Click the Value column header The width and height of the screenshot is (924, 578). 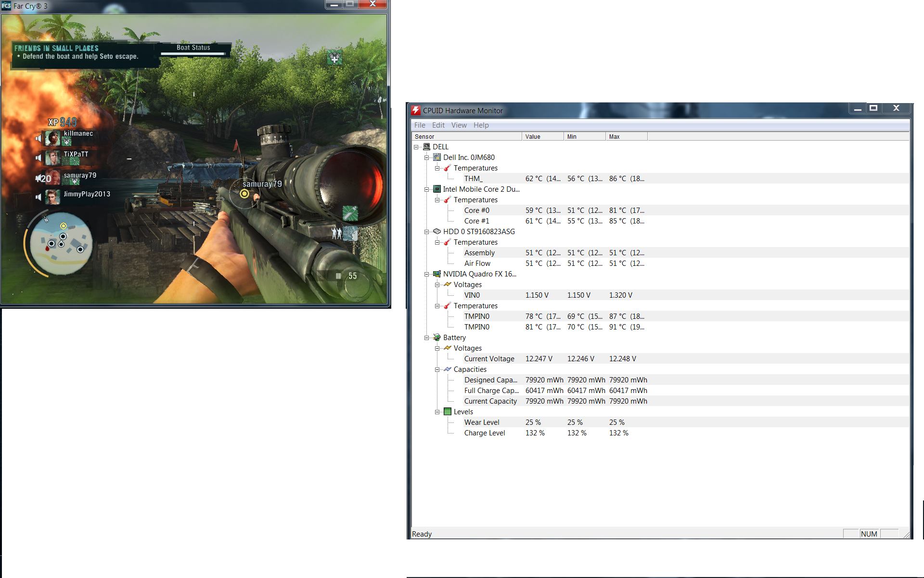543,136
